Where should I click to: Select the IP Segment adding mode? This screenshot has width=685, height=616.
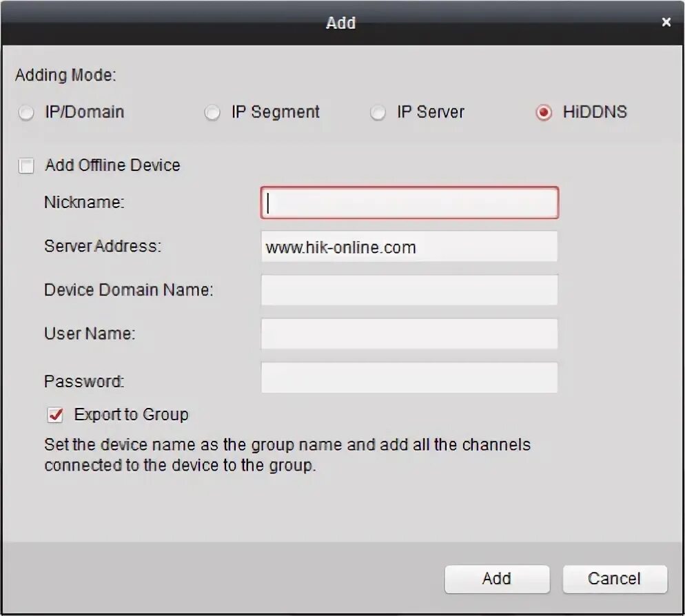[213, 112]
